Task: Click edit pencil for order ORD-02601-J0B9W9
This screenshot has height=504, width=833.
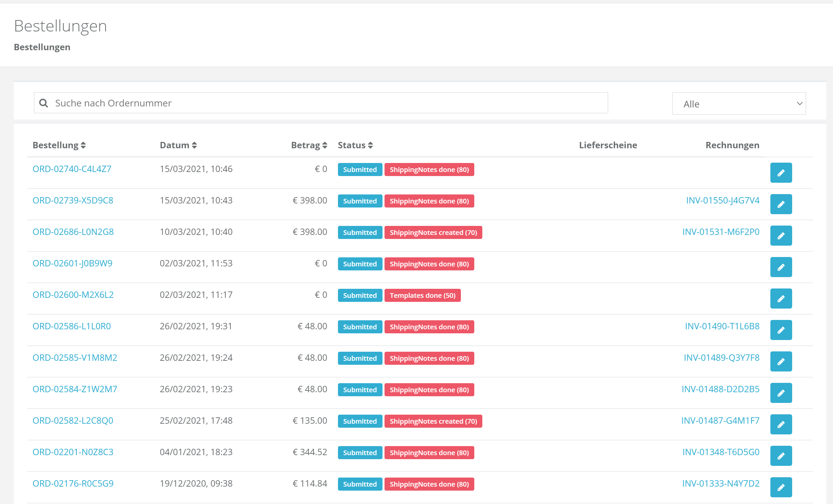Action: 781,267
